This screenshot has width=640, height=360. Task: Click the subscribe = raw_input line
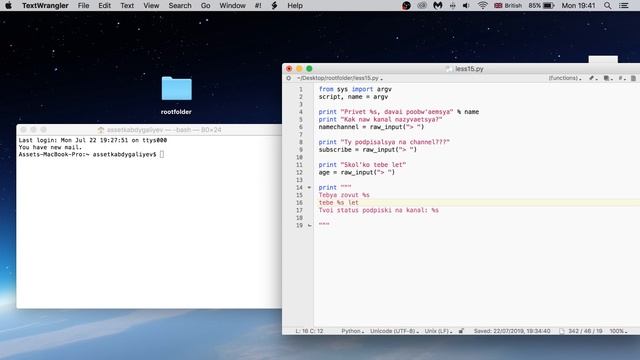click(368, 150)
